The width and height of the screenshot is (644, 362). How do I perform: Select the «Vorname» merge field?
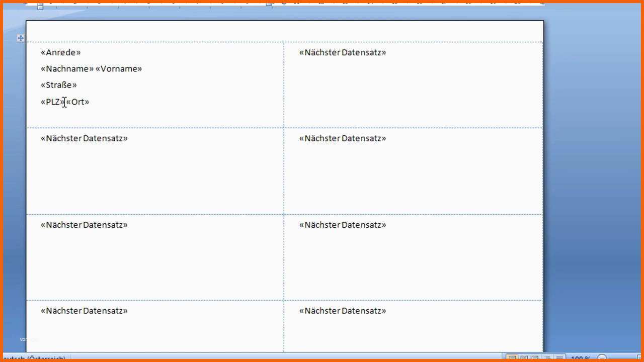pos(119,69)
